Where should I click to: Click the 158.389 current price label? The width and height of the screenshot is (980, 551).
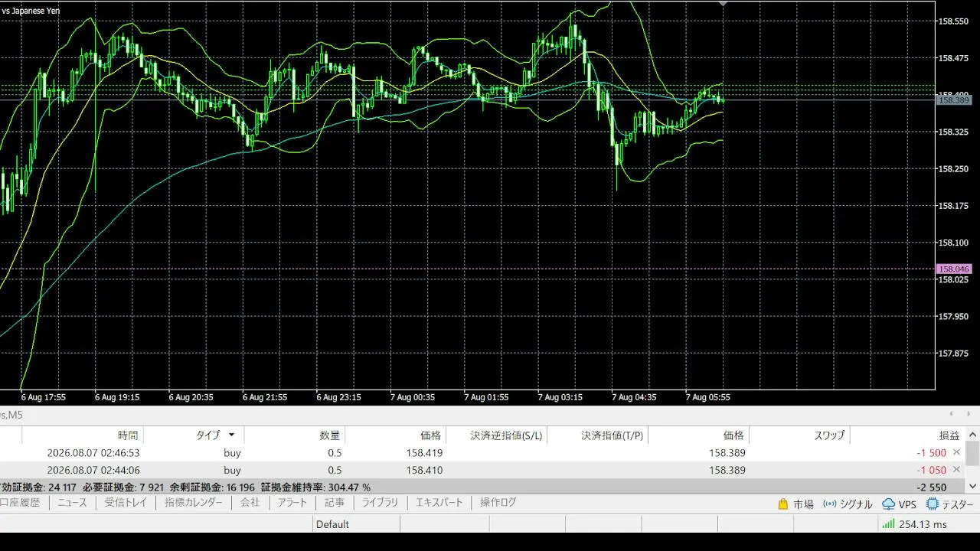tap(953, 100)
